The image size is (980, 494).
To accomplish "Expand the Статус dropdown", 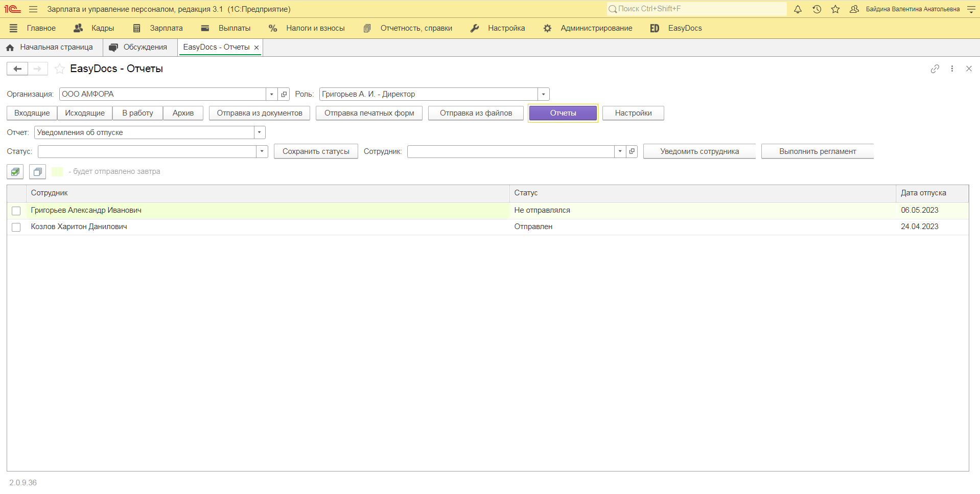I will pos(262,151).
